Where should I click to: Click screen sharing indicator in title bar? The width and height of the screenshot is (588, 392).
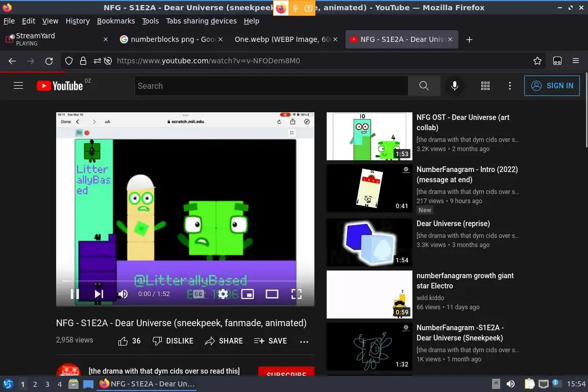pyautogui.click(x=308, y=8)
